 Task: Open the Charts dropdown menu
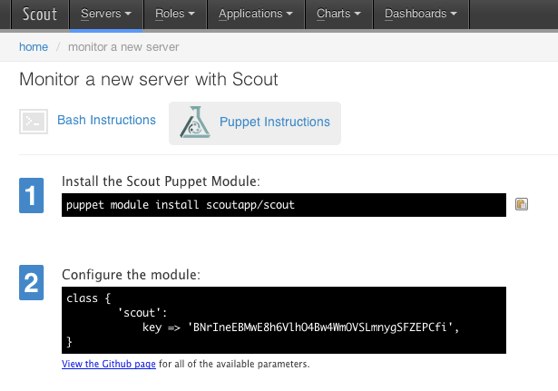click(339, 14)
